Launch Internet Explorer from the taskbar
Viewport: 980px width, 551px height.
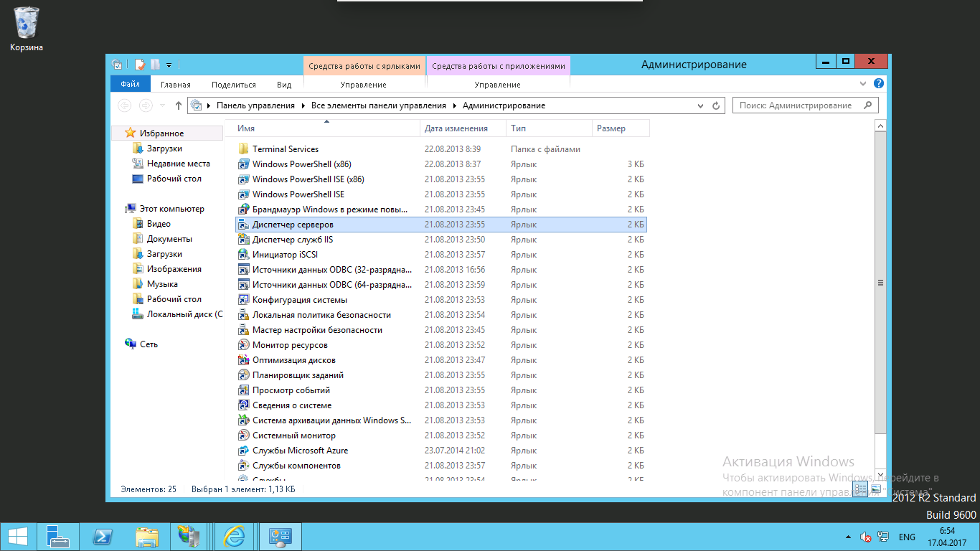pos(234,536)
